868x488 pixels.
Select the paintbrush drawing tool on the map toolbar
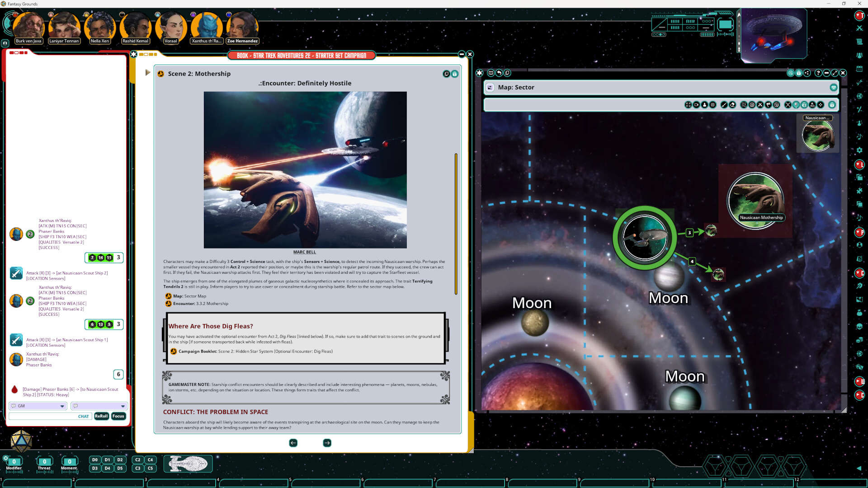pos(723,105)
